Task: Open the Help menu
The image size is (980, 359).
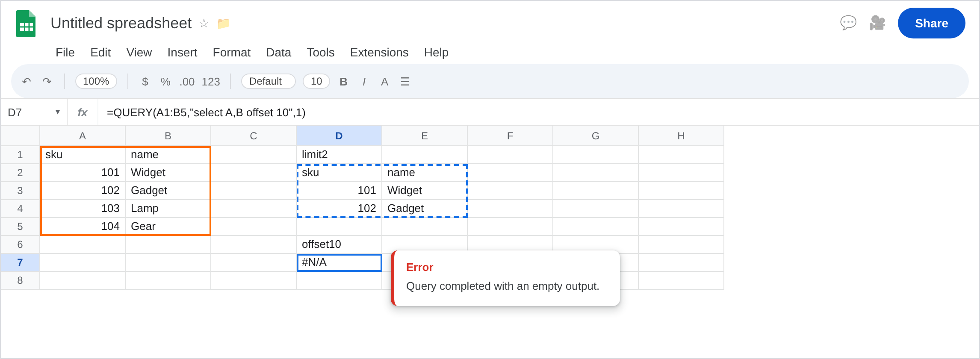Action: click(x=436, y=53)
